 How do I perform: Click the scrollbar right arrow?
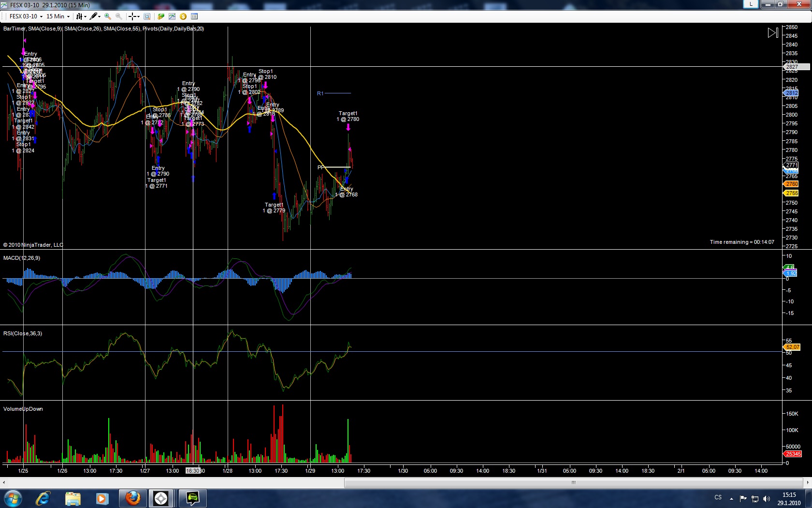[807, 482]
